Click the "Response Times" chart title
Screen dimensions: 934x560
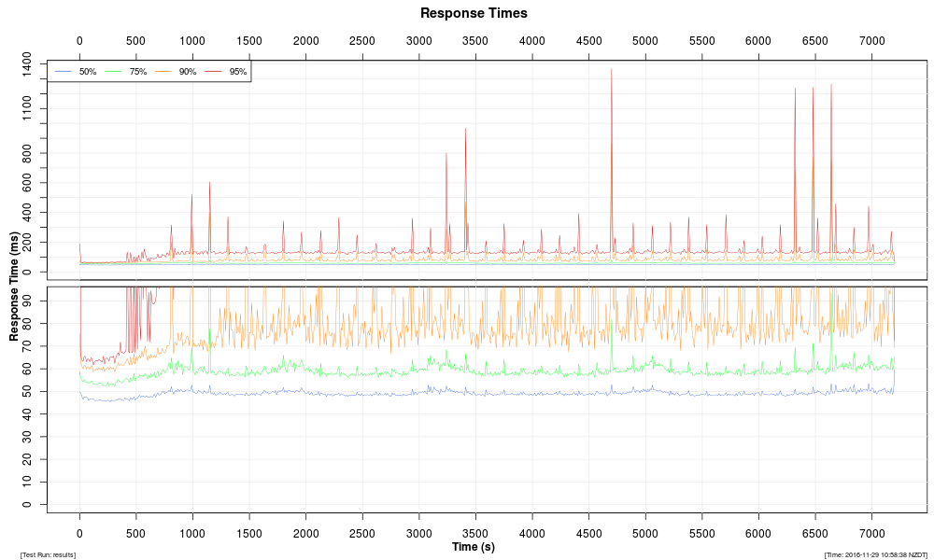click(x=474, y=13)
